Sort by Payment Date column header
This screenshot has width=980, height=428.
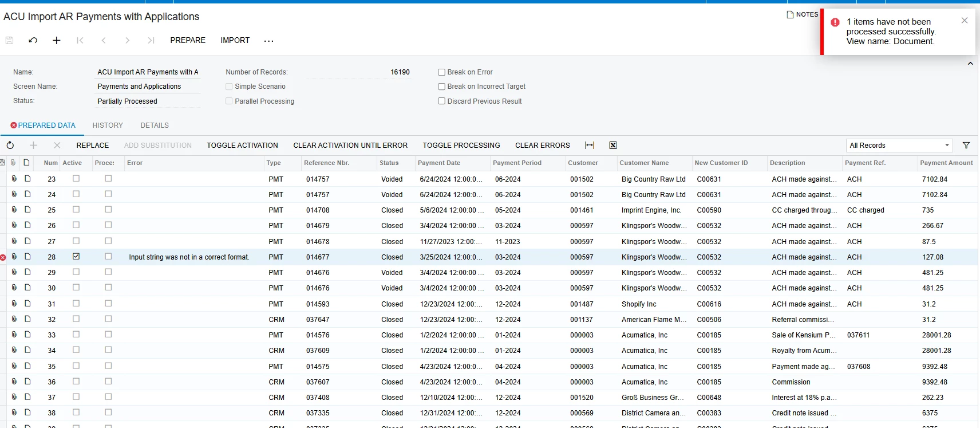point(439,163)
